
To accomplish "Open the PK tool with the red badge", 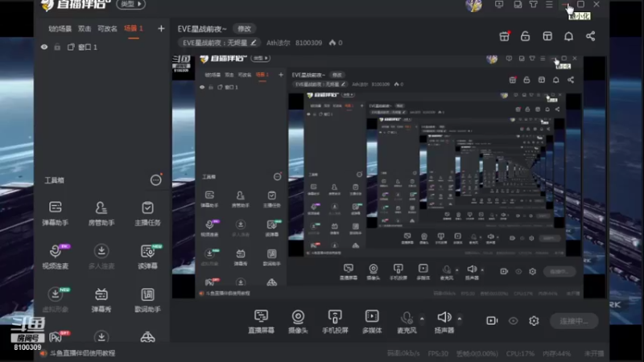I will tap(56, 336).
